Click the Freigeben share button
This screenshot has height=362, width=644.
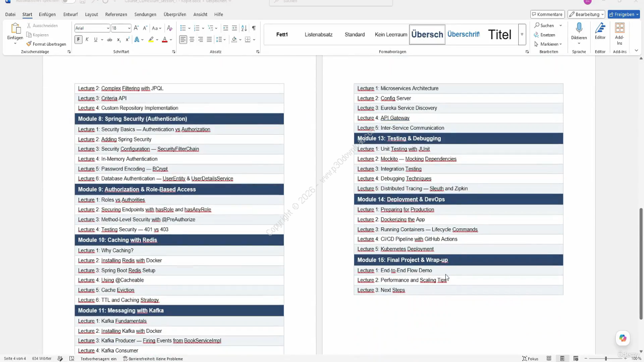point(624,15)
